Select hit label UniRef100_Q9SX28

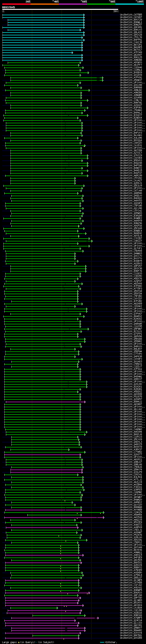pos(131,35)
